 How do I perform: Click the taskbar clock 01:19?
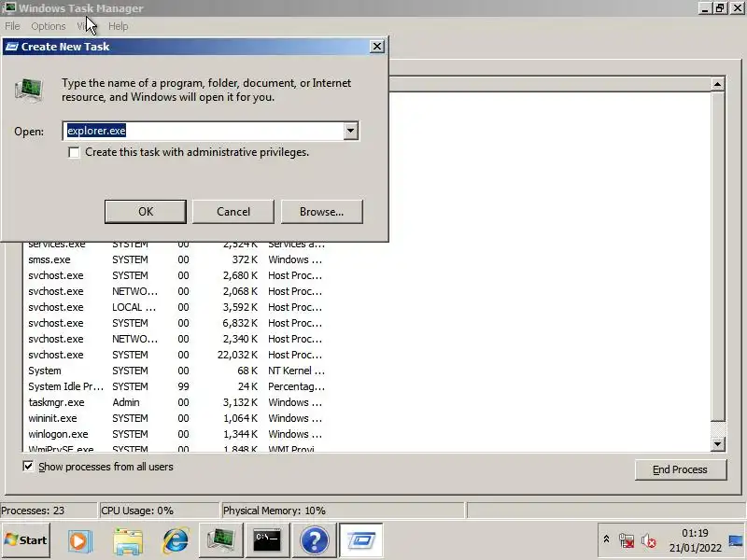695,533
